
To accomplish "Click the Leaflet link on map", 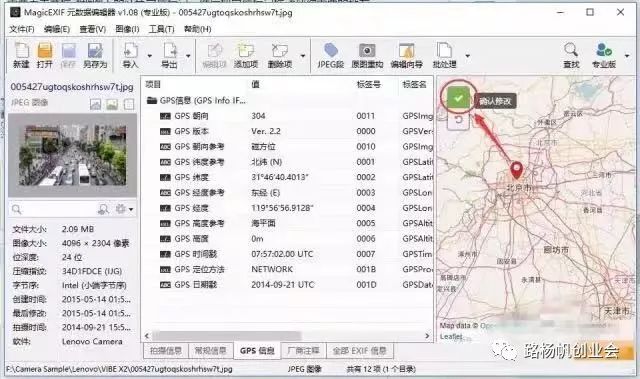I will click(451, 337).
